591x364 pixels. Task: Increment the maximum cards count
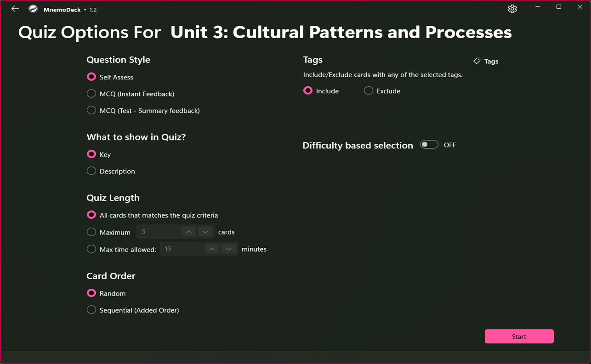(x=188, y=231)
